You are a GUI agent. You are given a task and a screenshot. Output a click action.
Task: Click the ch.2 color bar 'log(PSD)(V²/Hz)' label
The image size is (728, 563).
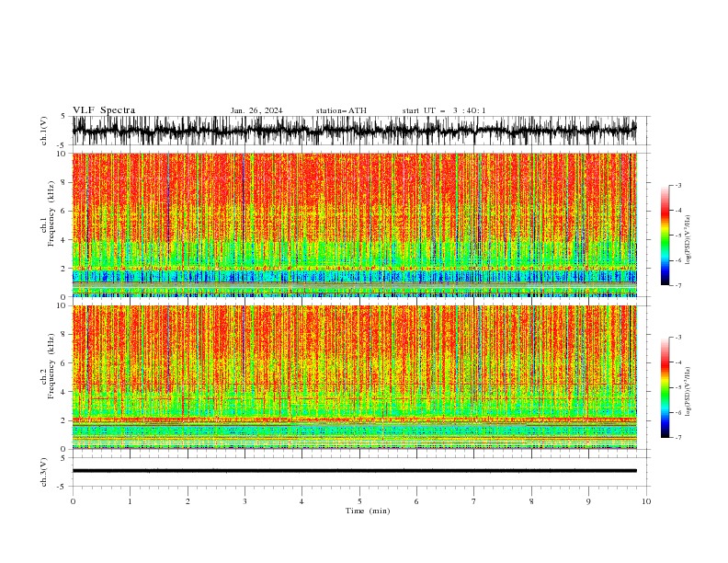tap(688, 391)
